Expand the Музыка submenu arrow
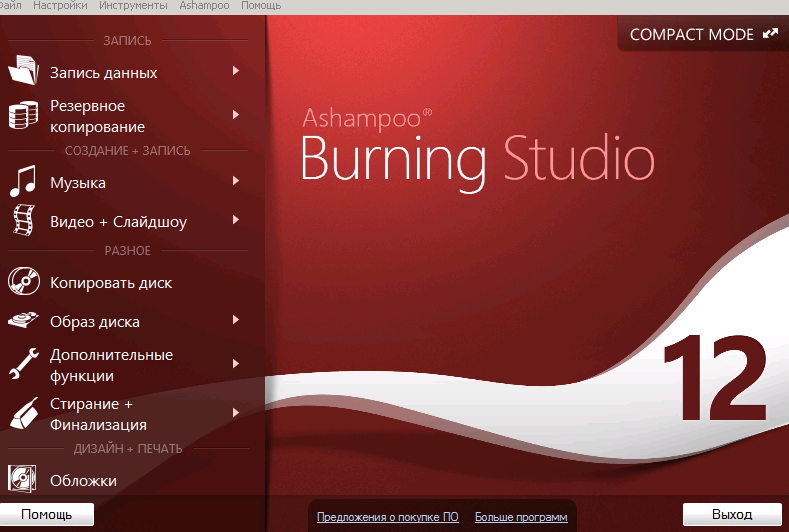Viewport: 789px width, 532px height. click(x=235, y=181)
